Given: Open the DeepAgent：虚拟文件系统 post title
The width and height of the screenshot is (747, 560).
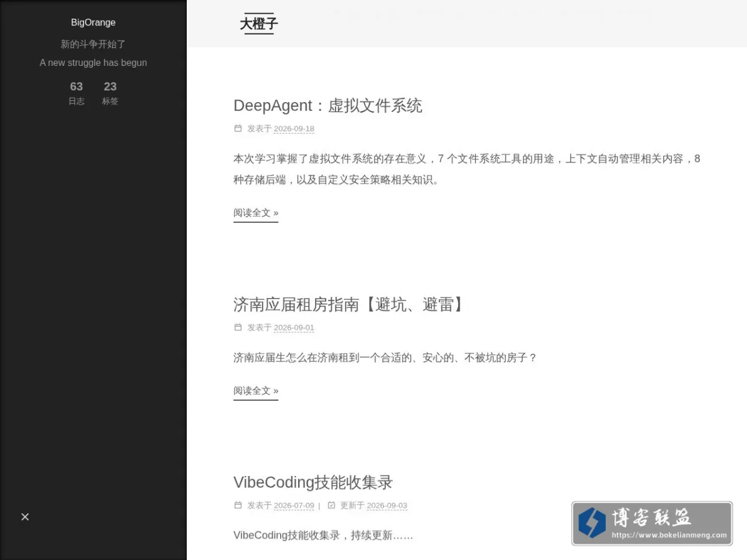Looking at the screenshot, I should click(x=327, y=106).
